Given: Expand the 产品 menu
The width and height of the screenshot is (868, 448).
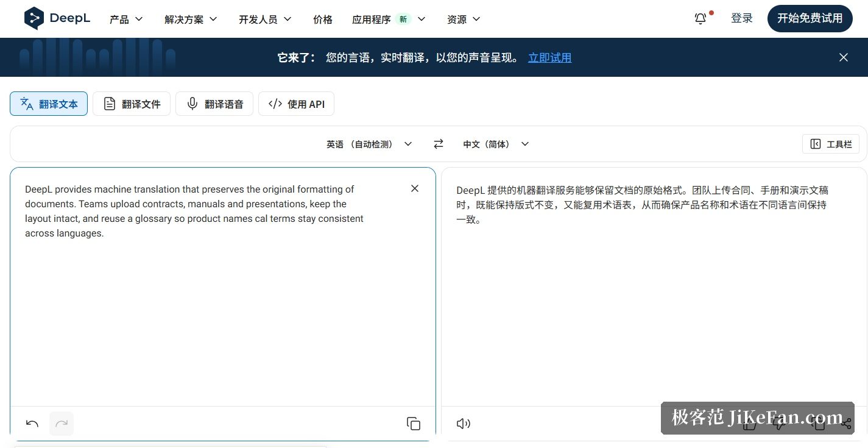Looking at the screenshot, I should click(126, 20).
